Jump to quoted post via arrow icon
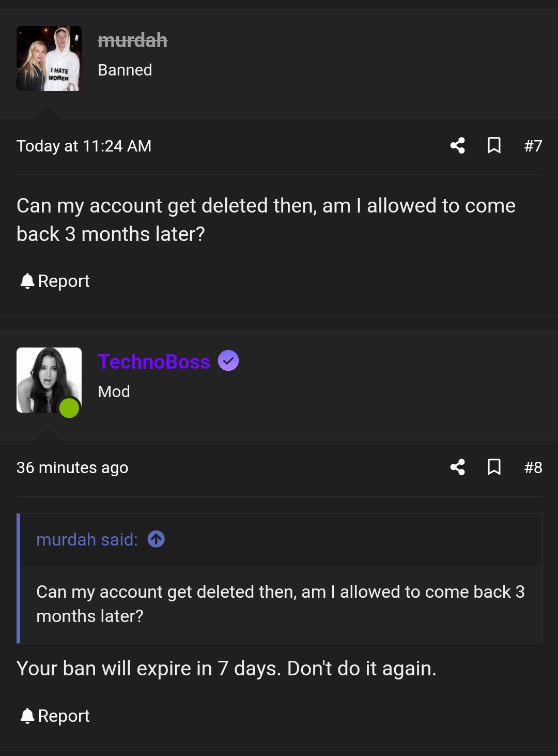 pyautogui.click(x=156, y=539)
